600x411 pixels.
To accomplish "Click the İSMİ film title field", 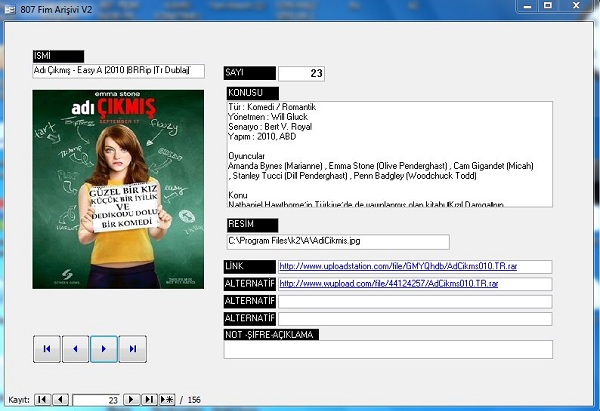I will (x=119, y=71).
